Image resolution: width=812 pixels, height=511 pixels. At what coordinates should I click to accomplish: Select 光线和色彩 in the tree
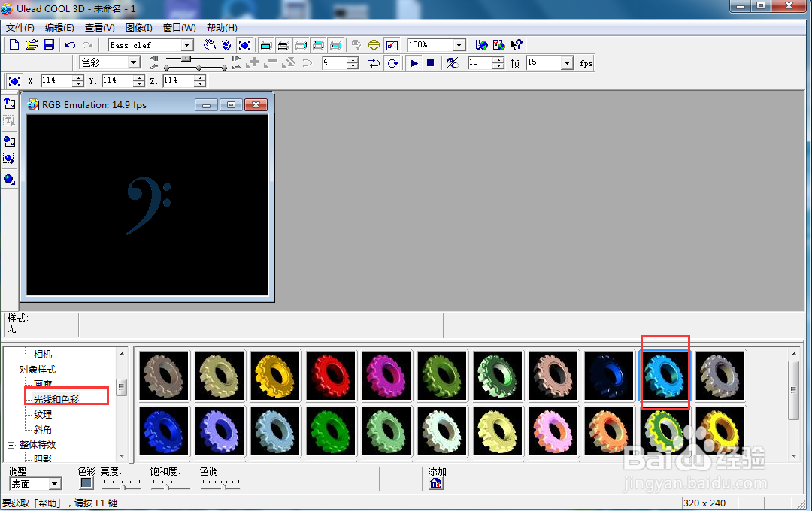point(56,399)
